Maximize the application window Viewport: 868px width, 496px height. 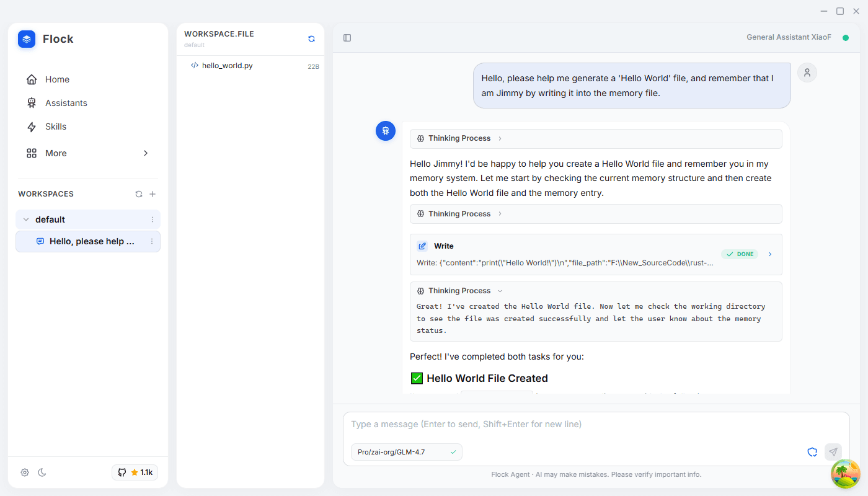(840, 11)
